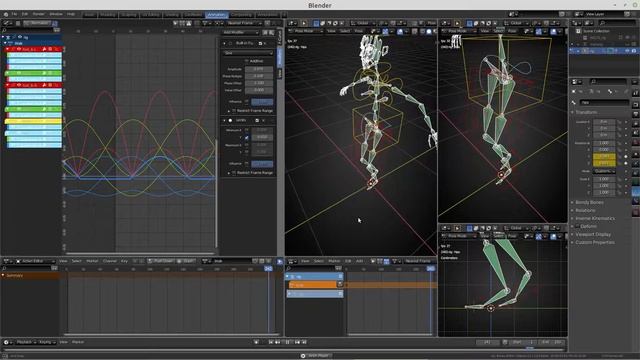Click the filter funnel icon in graph editor header
The width and height of the screenshot is (640, 360).
click(205, 23)
